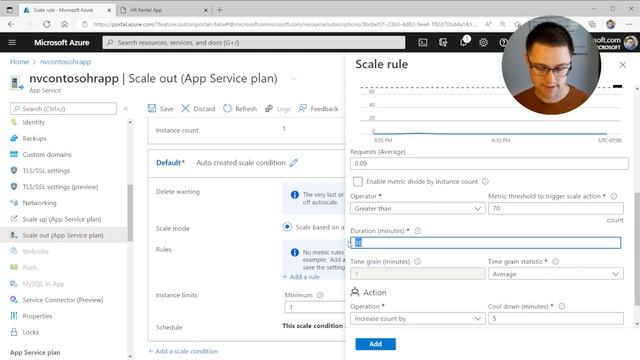Open the Directories and subscriptions filter icon

coord(443,42)
